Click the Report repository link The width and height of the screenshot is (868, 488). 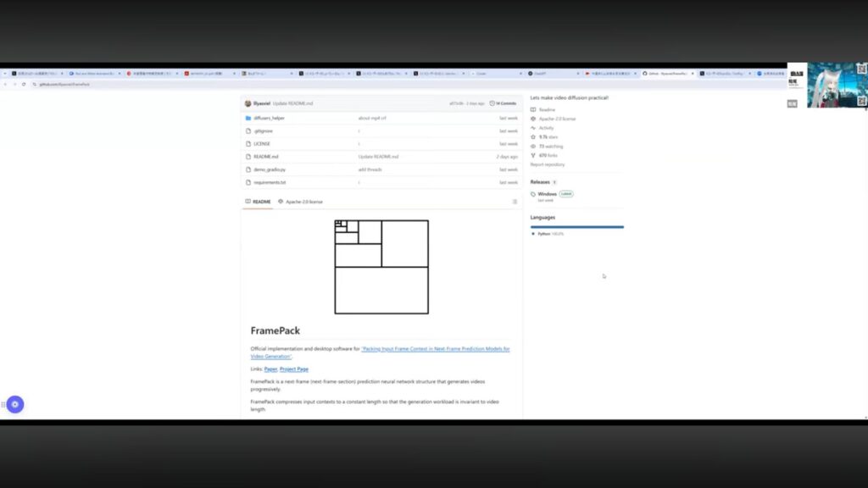click(548, 164)
